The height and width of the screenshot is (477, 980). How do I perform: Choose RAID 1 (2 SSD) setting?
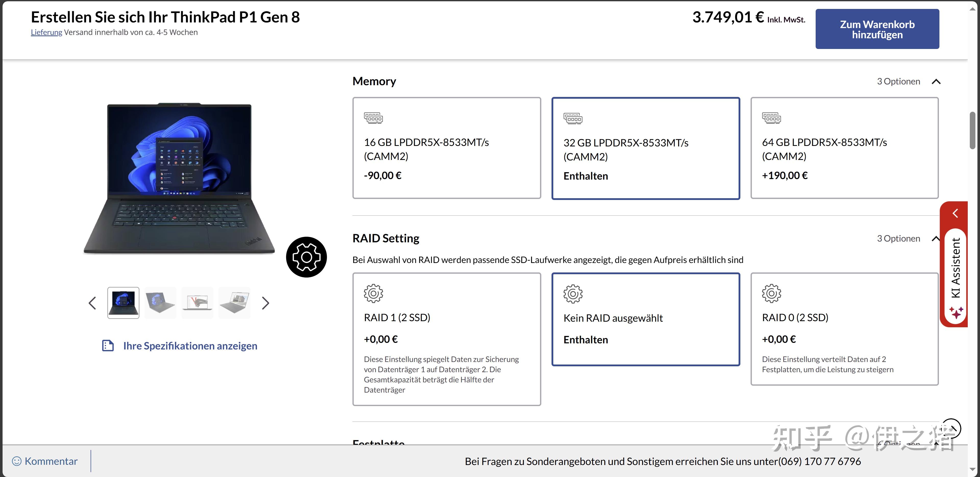446,338
